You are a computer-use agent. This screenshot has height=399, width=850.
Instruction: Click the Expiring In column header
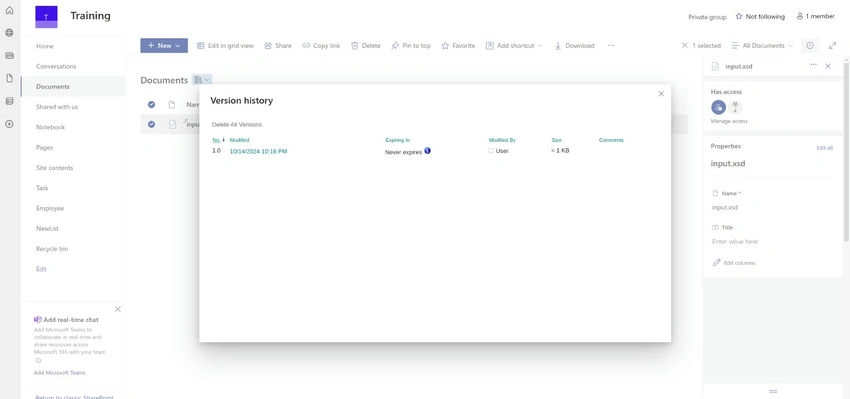click(x=397, y=140)
